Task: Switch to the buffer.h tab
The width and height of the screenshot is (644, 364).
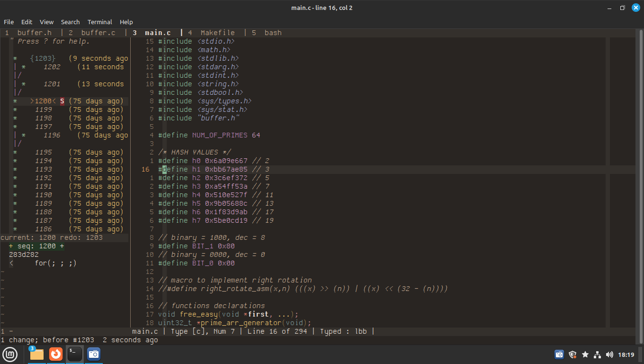Action: [x=34, y=33]
